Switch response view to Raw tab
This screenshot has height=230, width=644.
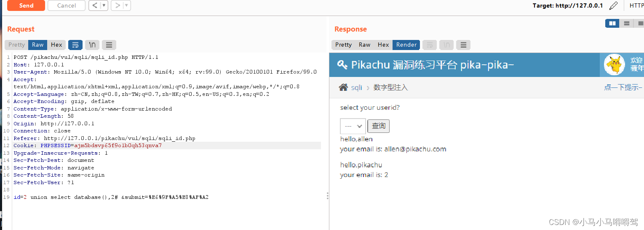click(365, 45)
